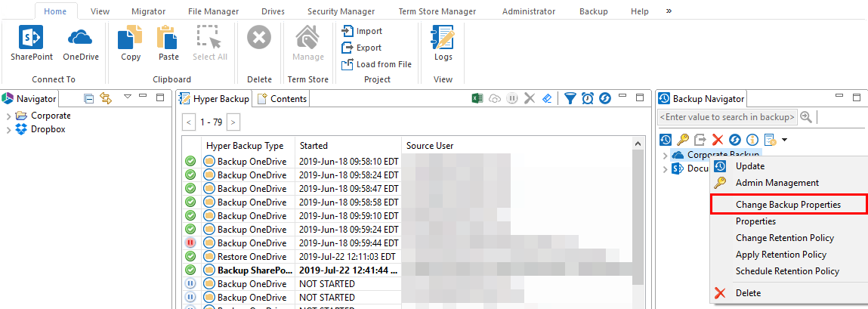This screenshot has height=309, width=868.
Task: Click the red X delete icon in Backup Navigator
Action: (x=718, y=140)
